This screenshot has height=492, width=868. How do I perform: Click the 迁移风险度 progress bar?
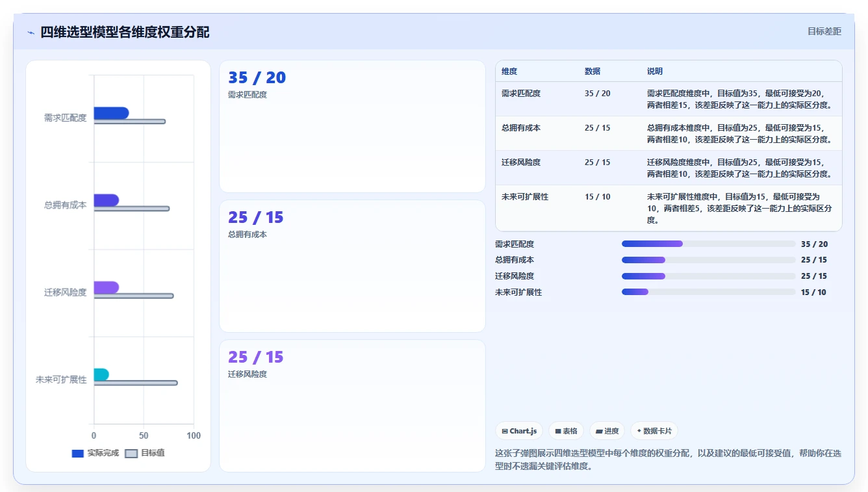708,276
